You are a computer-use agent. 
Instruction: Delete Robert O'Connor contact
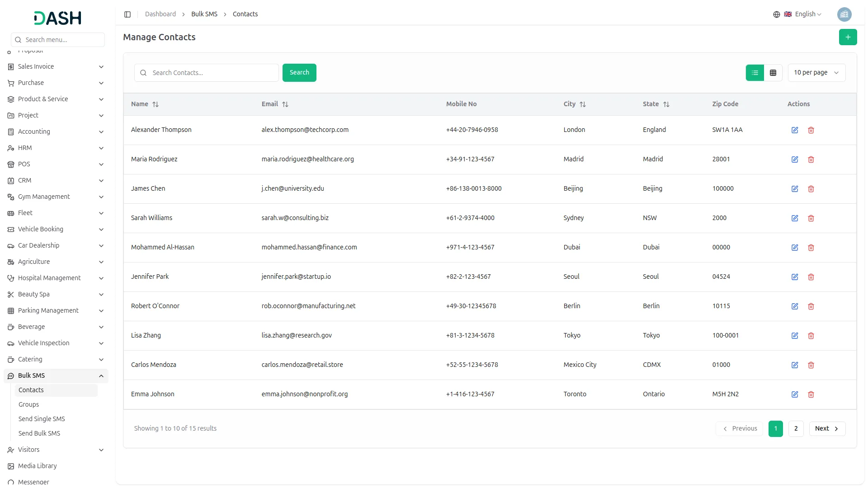811,306
